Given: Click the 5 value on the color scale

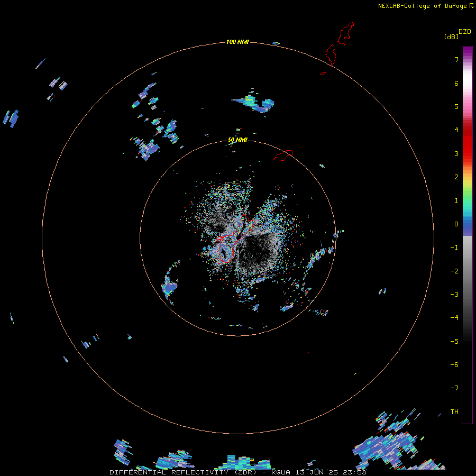Looking at the screenshot, I should coord(456,106).
